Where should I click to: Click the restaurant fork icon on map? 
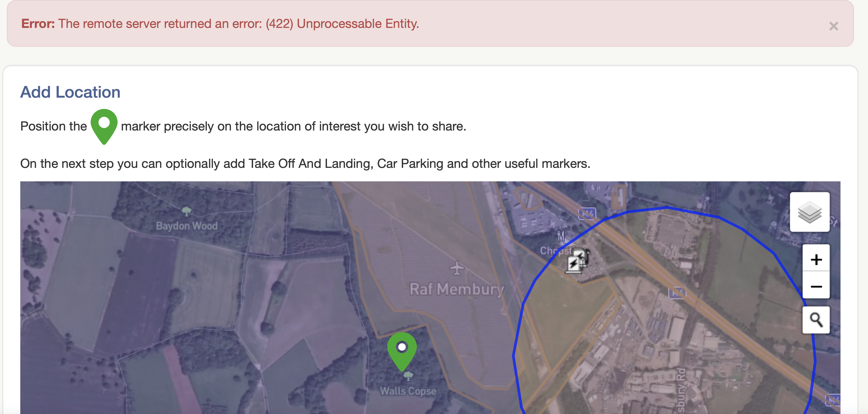[x=561, y=236]
